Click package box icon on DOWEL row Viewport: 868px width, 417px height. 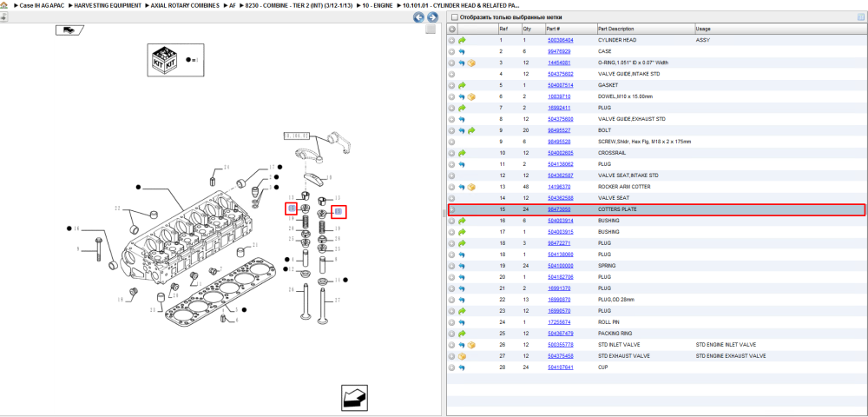tap(471, 96)
